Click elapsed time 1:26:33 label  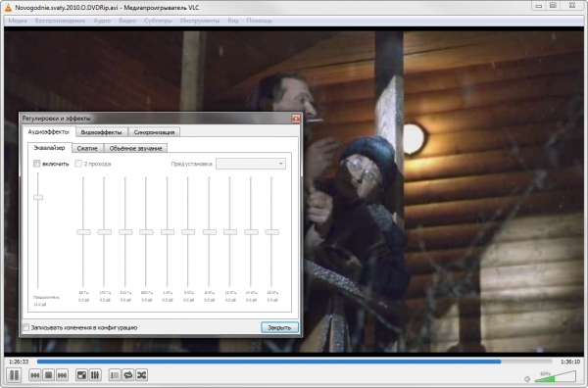[19, 362]
